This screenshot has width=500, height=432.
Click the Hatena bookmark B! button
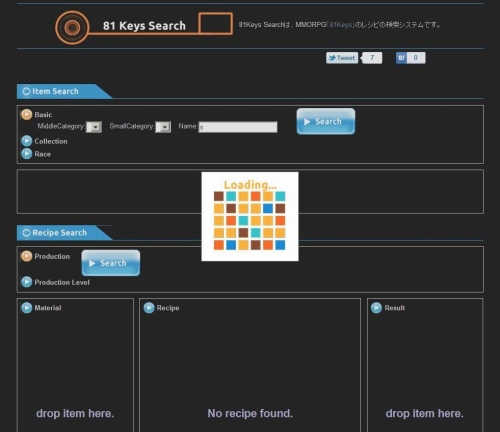coord(401,58)
